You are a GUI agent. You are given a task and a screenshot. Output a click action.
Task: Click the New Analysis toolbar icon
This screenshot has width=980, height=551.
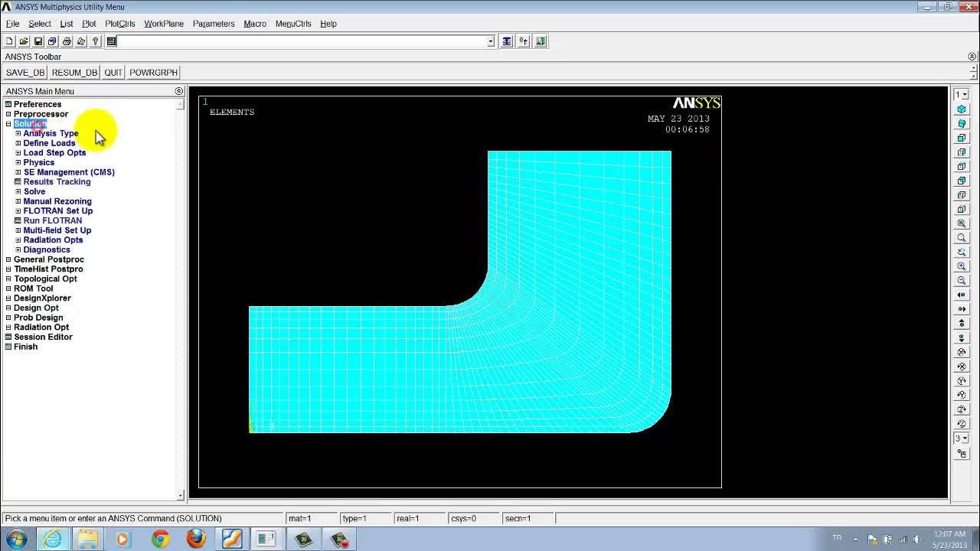pyautogui.click(x=9, y=41)
